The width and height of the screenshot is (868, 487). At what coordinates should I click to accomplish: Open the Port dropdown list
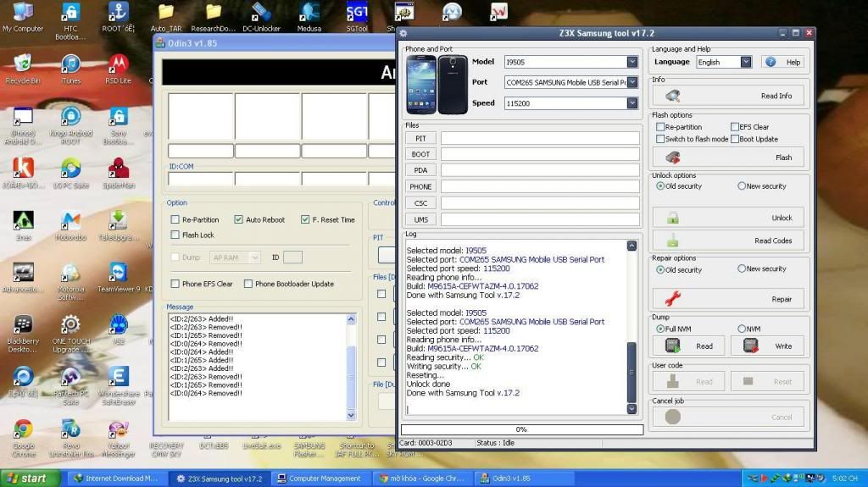point(632,82)
